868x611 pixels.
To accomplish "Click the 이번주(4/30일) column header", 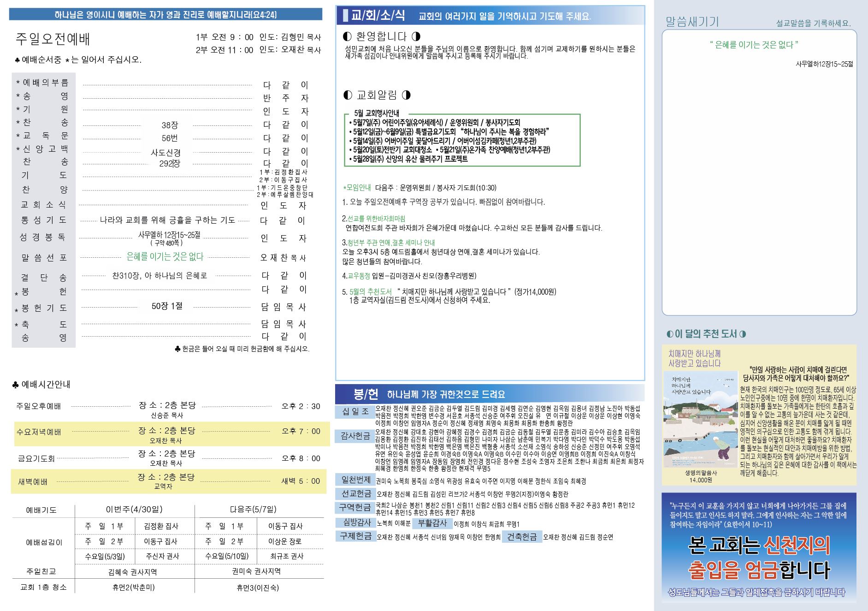I will 134,509.
